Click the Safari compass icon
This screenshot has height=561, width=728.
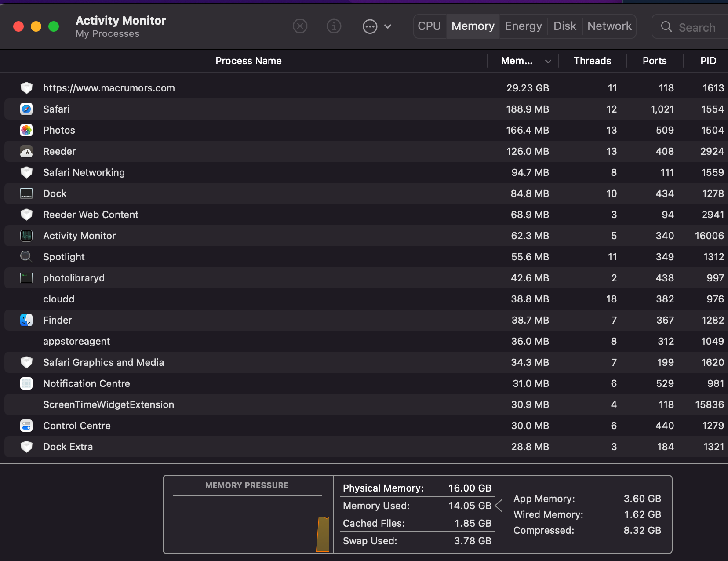click(x=26, y=109)
